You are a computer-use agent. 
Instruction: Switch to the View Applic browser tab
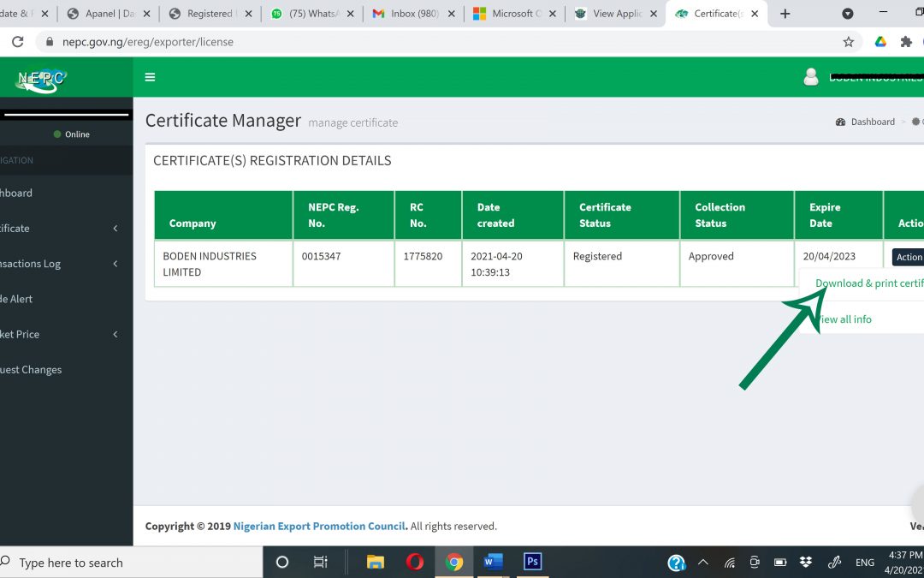[614, 14]
